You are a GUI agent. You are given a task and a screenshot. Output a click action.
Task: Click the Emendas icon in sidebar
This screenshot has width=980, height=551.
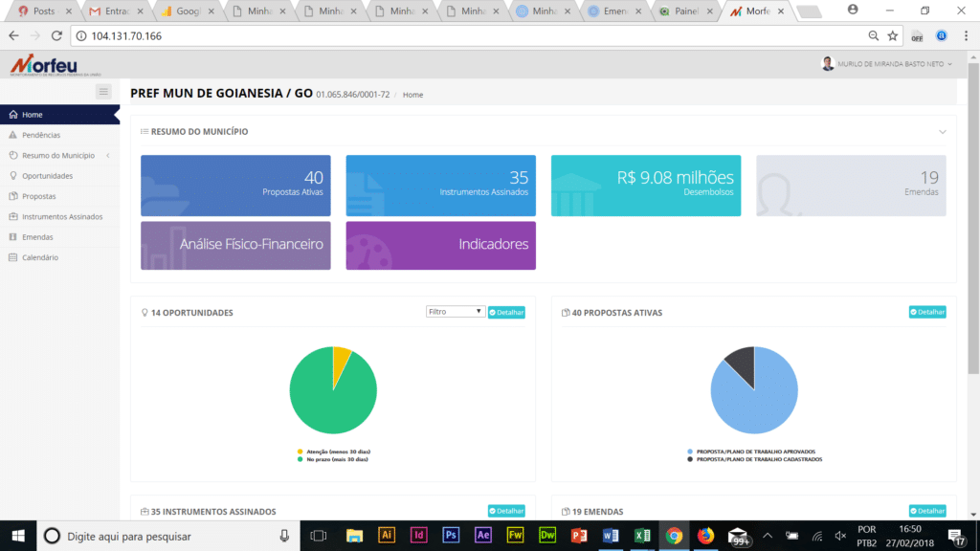click(12, 237)
